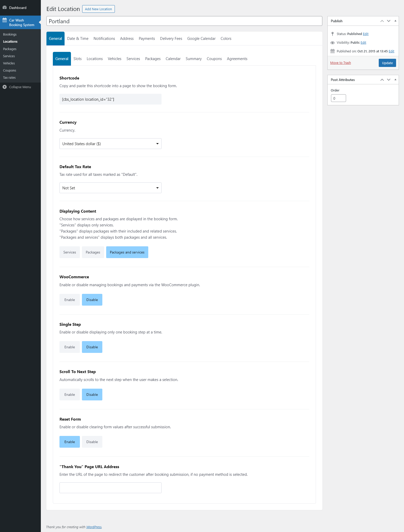The image size is (404, 532).
Task: Move the Publish panel down
Action: coord(389,21)
